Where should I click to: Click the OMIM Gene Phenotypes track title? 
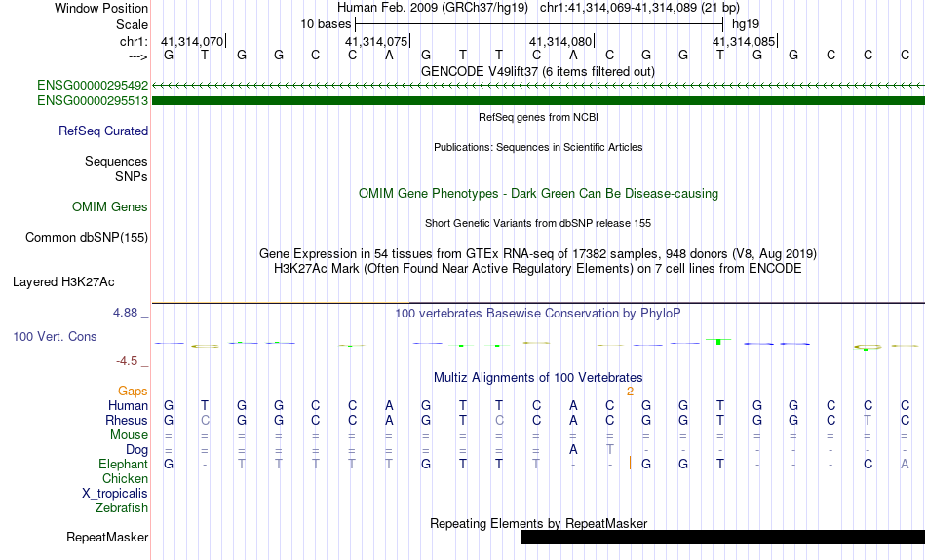click(538, 194)
